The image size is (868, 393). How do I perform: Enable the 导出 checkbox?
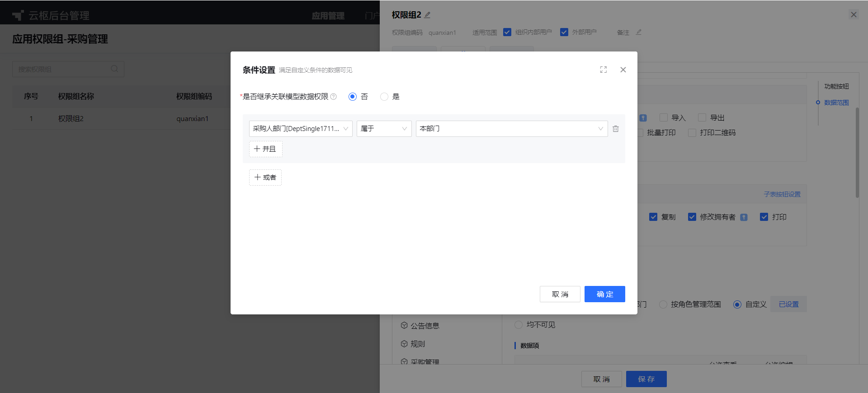point(702,117)
